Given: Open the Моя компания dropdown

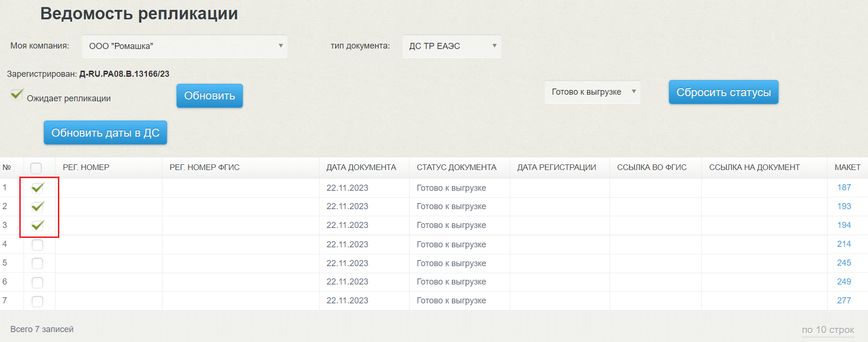Looking at the screenshot, I should 185,46.
